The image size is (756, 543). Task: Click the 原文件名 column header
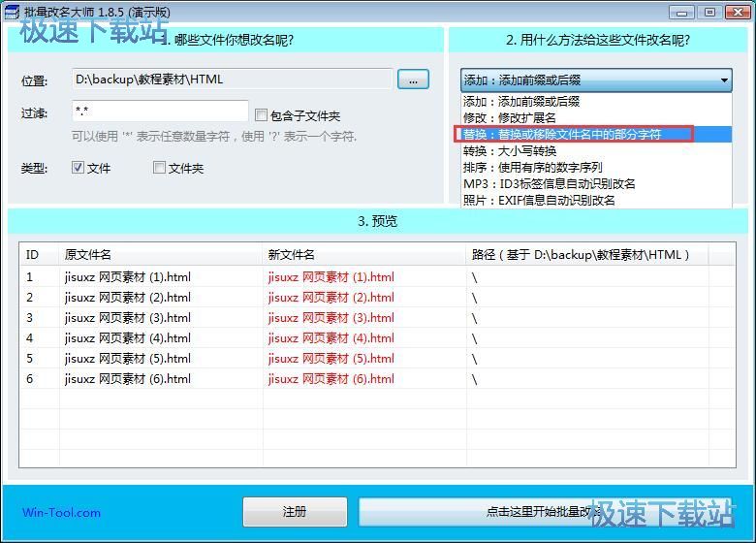(x=161, y=255)
